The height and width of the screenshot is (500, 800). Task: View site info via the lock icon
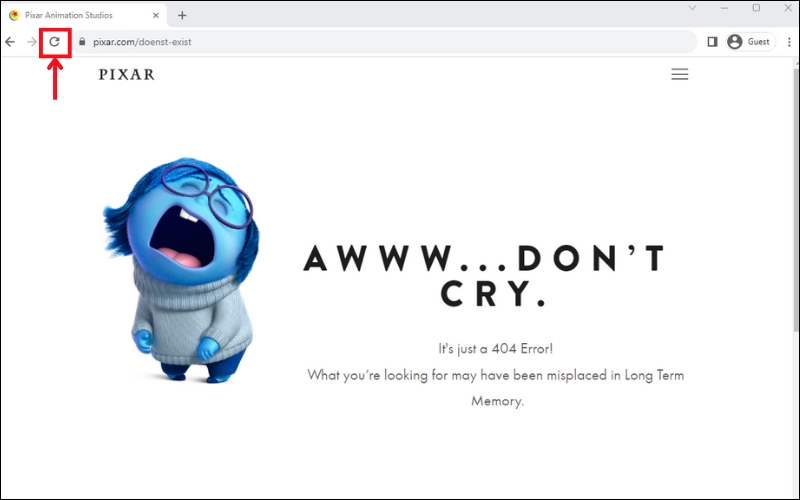tap(84, 42)
